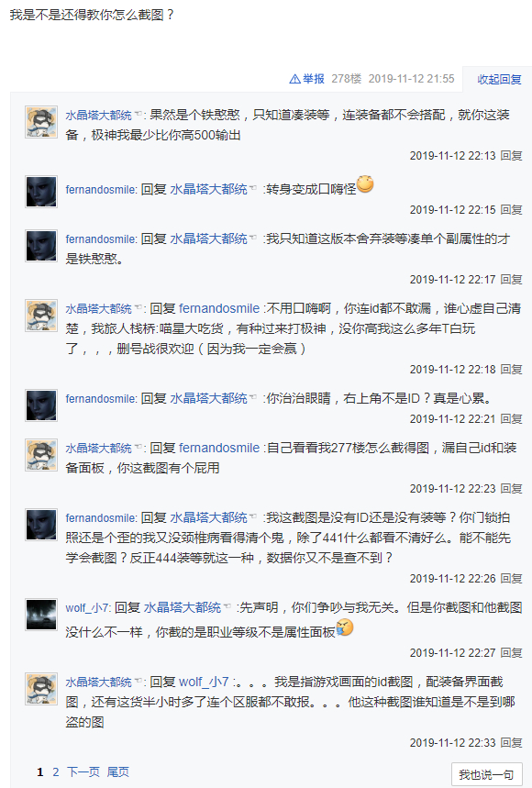The width and height of the screenshot is (532, 788).
Task: Jump to last page 尾页
Action: pyautogui.click(x=118, y=771)
